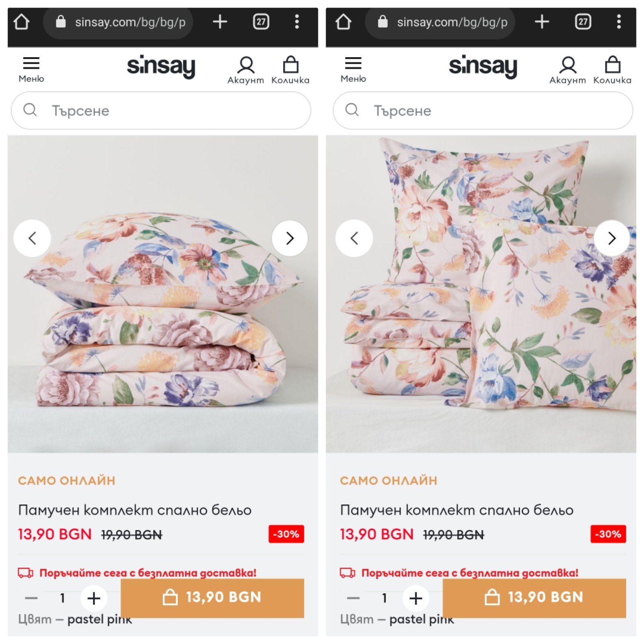Screen dimensions: 644x644
Task: Show the next product photo in the left screenshot
Action: pyautogui.click(x=290, y=238)
